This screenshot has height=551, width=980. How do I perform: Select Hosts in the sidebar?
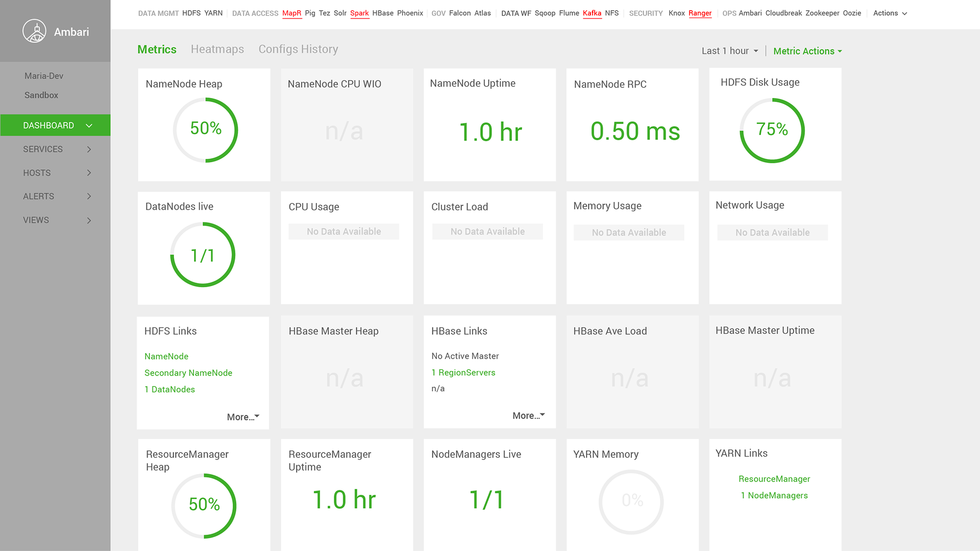click(x=37, y=173)
